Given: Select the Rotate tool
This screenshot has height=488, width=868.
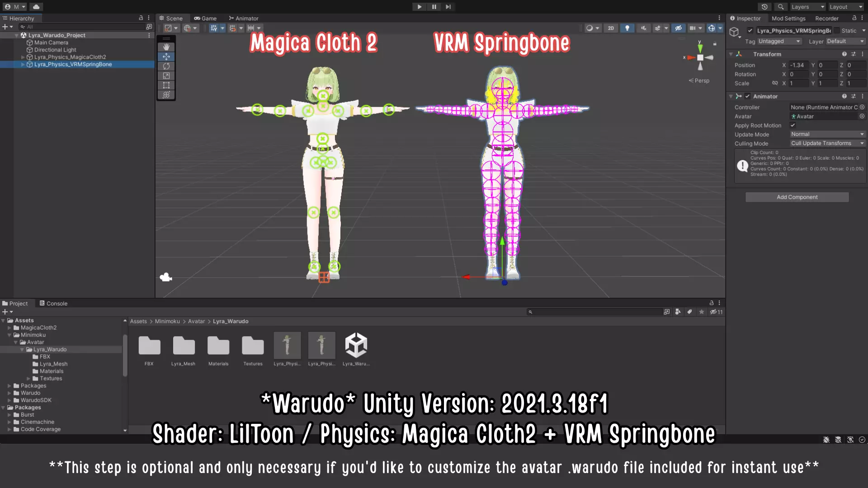Looking at the screenshot, I should pos(166,66).
